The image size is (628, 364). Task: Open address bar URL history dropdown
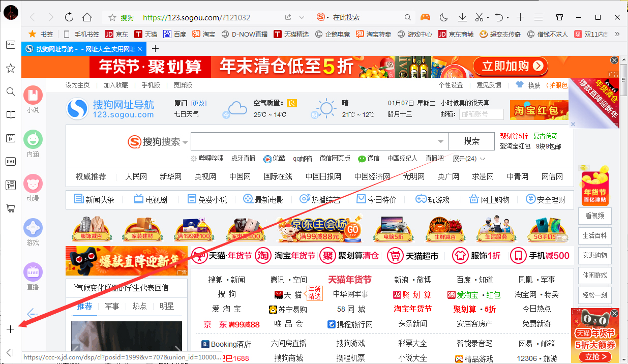(301, 17)
